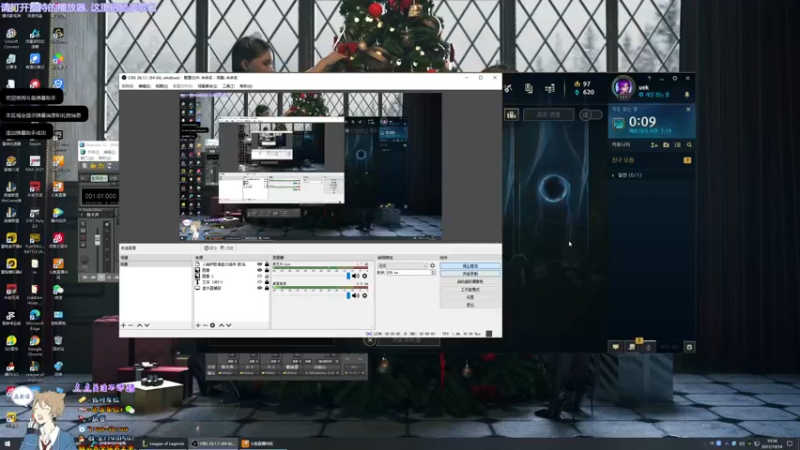Screen dimensions: 800x450
Task: Open OBS 设置 settings button
Action: 470,297
